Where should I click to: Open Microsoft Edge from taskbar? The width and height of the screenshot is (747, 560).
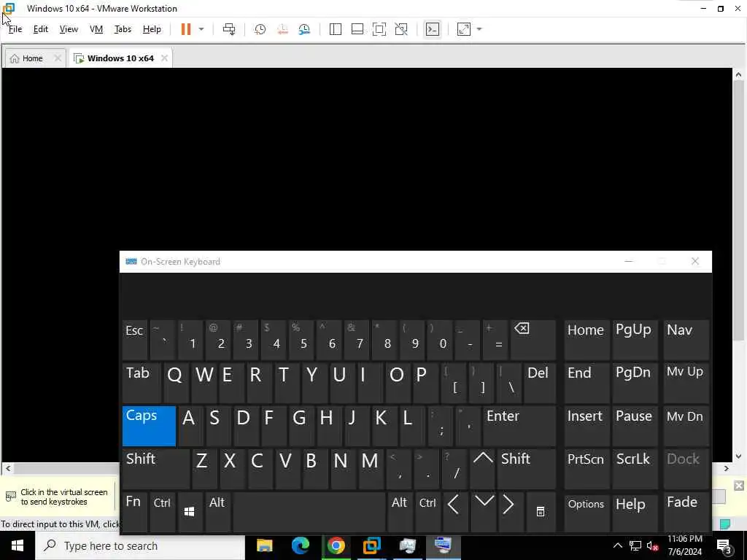[300, 545]
